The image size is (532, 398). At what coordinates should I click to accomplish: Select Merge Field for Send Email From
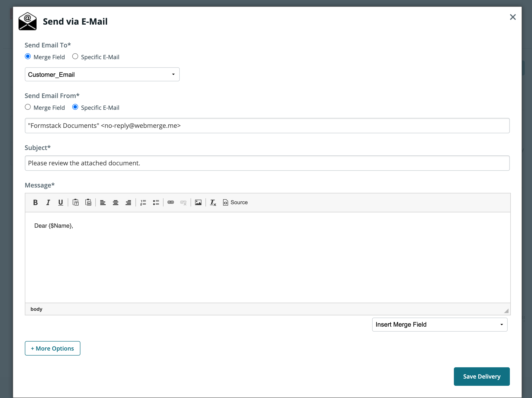(x=28, y=107)
